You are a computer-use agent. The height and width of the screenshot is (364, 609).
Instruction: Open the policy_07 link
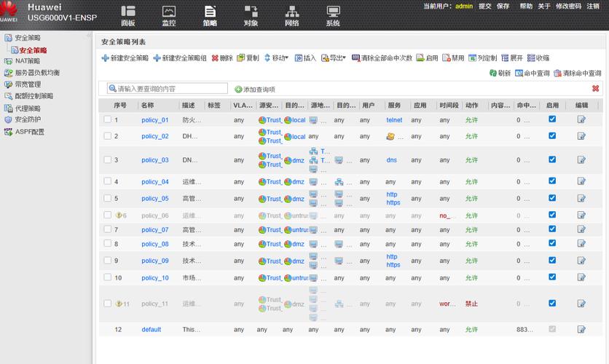(x=155, y=230)
